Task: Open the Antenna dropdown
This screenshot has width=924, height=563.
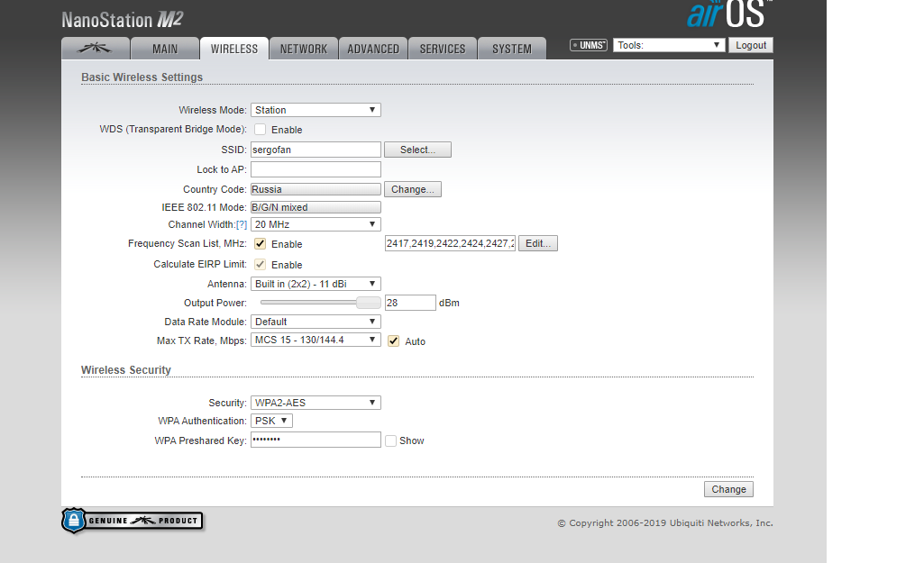Action: click(x=316, y=284)
